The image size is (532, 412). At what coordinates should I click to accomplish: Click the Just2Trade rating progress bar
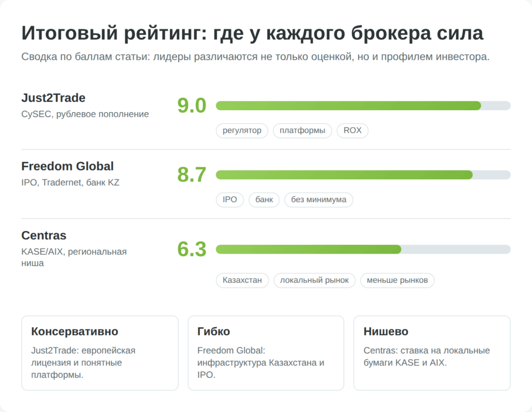click(x=363, y=105)
